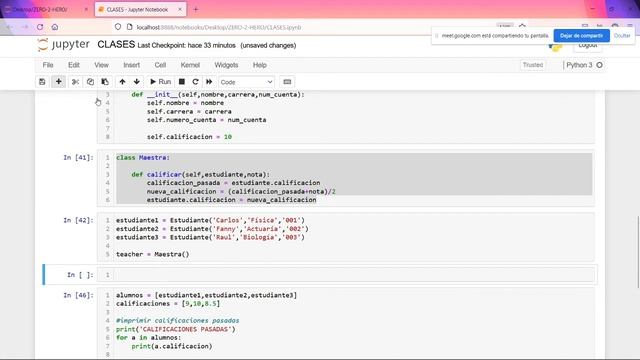Screen dimensions: 640x360
Task: Open the Edit menu
Action: click(74, 65)
